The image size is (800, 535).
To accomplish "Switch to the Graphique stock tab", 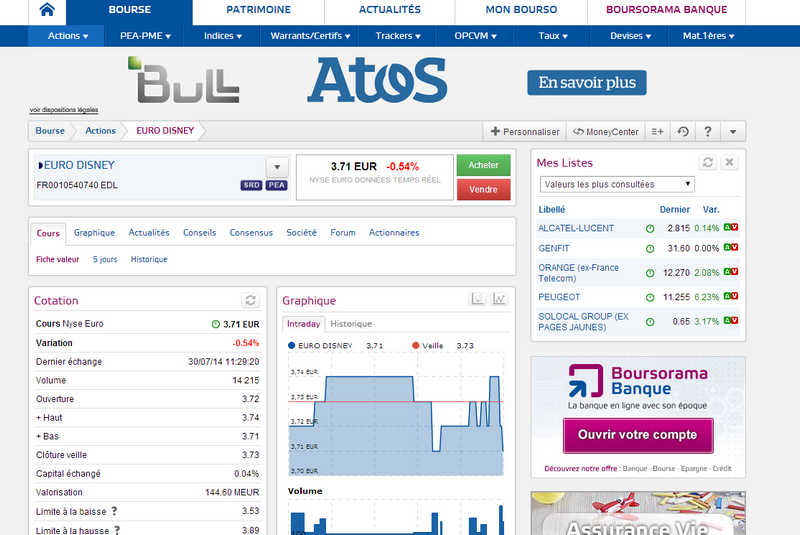I will (94, 233).
